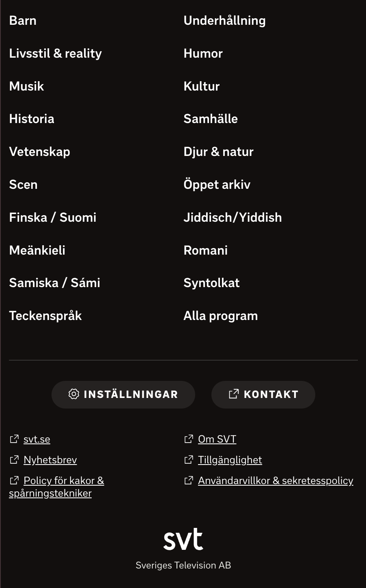The width and height of the screenshot is (366, 588).
Task: Select the Öppet arkiv category
Action: tap(217, 184)
